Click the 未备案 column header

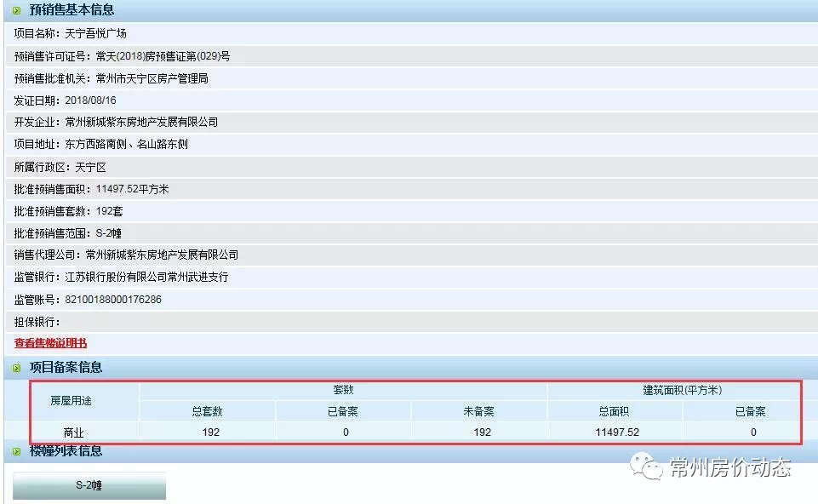point(478,411)
